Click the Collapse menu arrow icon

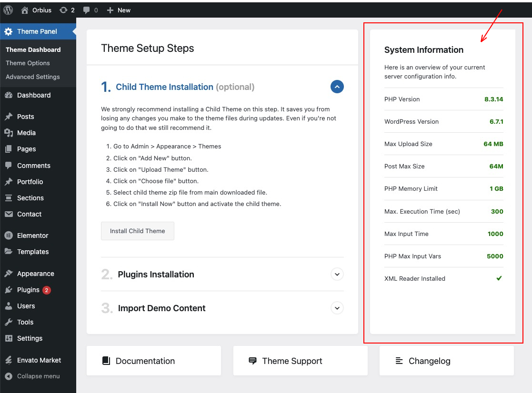pyautogui.click(x=9, y=376)
